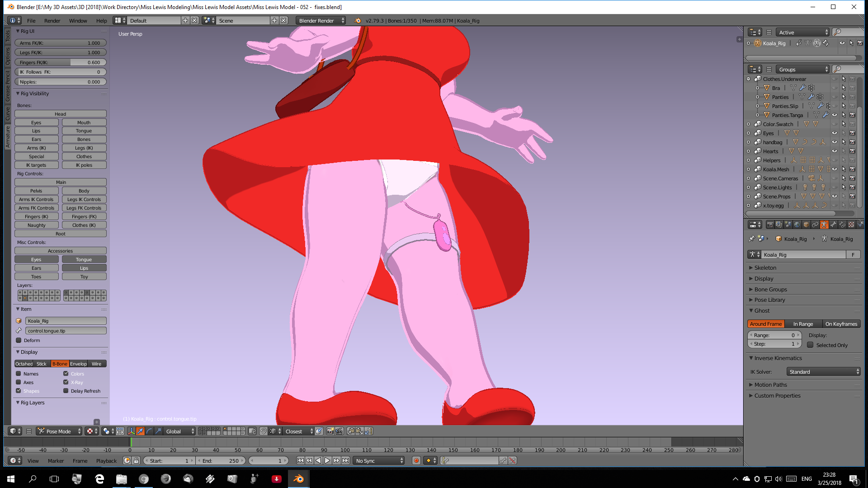Open the Render properties camera tab

coord(770,225)
